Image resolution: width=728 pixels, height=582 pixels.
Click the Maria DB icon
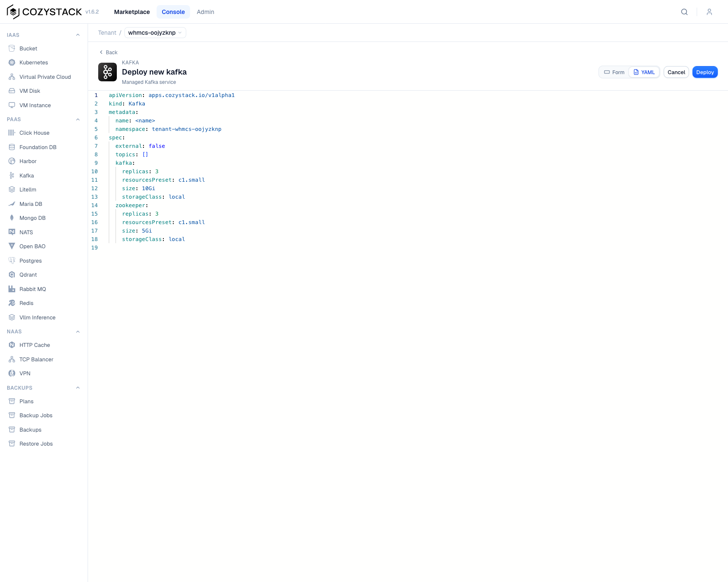point(12,204)
